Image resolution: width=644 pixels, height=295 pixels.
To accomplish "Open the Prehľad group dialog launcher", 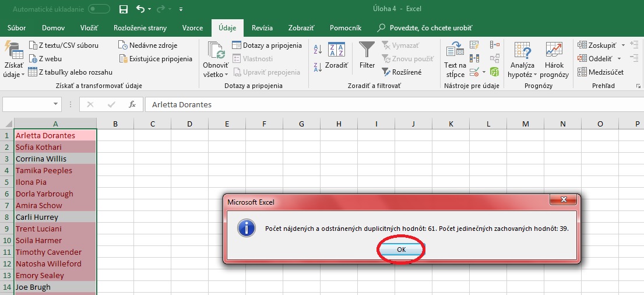I will coord(638,86).
